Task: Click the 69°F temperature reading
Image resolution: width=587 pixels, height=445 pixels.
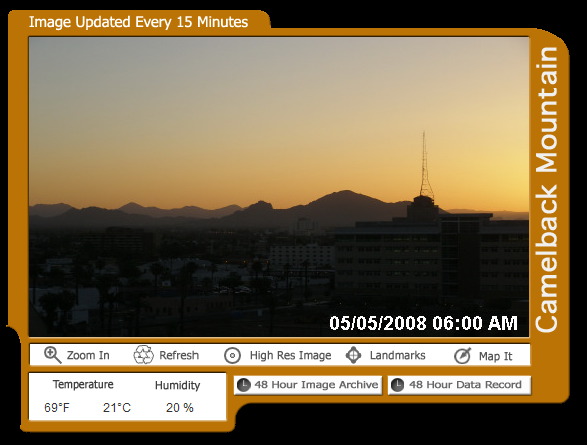Action: (x=57, y=408)
